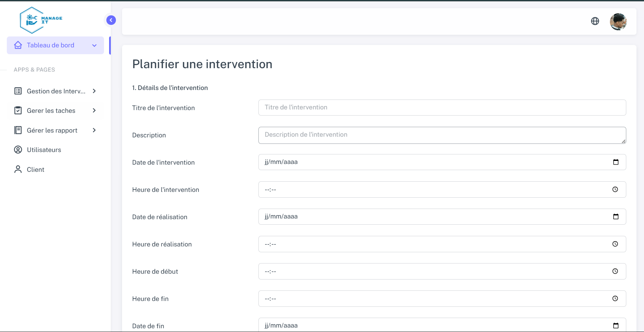The height and width of the screenshot is (332, 644).
Task: Collapse sidebar with the round arrow button
Action: (111, 20)
